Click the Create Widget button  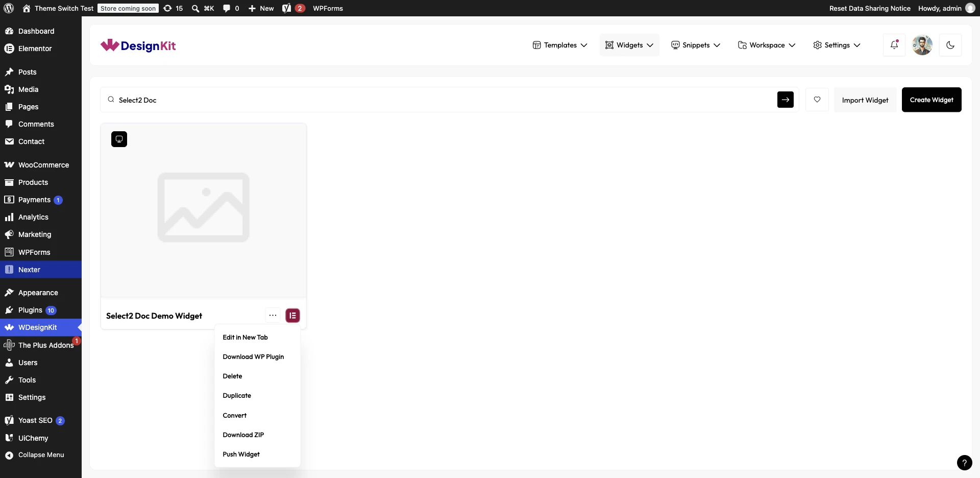pos(932,100)
